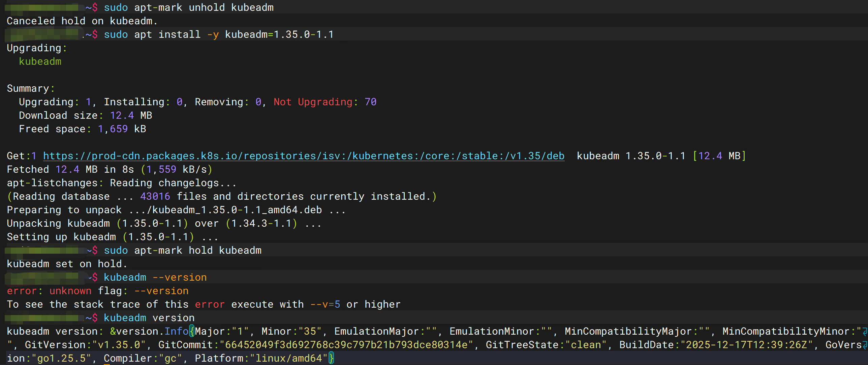Select the GitTreeState:"clean" field
The height and width of the screenshot is (365, 868).
(x=546, y=345)
